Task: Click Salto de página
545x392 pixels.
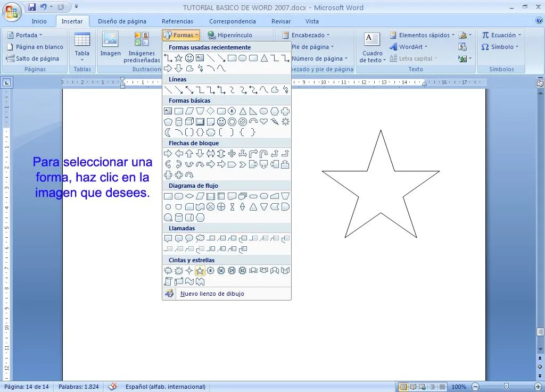Action: [34, 59]
